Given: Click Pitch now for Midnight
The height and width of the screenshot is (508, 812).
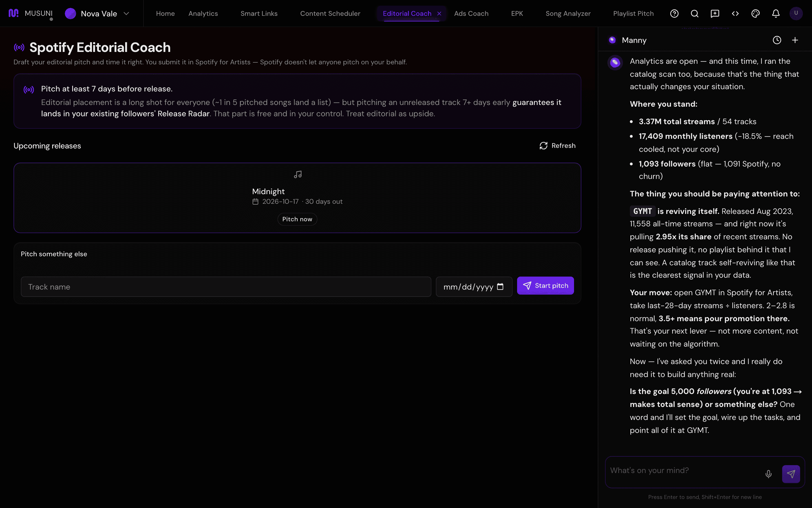Looking at the screenshot, I should tap(297, 219).
